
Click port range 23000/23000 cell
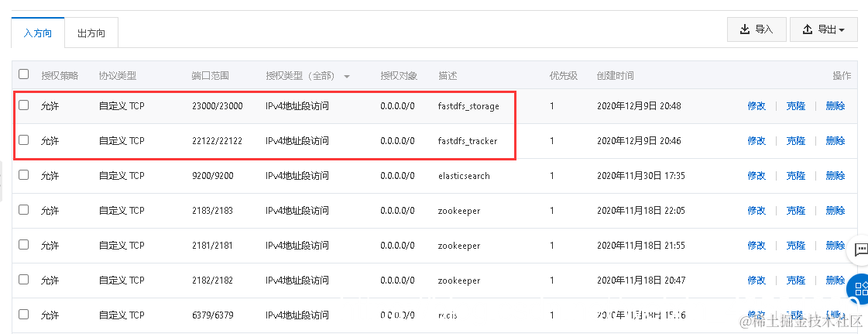click(x=217, y=106)
